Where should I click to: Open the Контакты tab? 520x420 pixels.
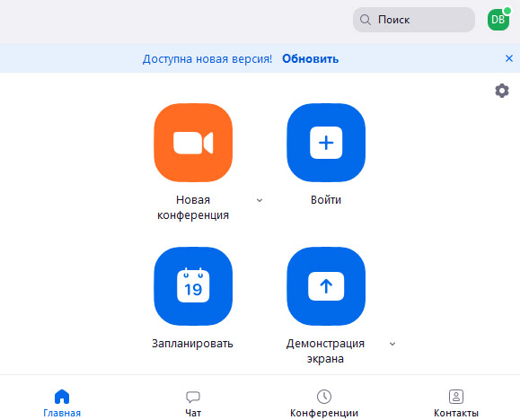pyautogui.click(x=456, y=403)
